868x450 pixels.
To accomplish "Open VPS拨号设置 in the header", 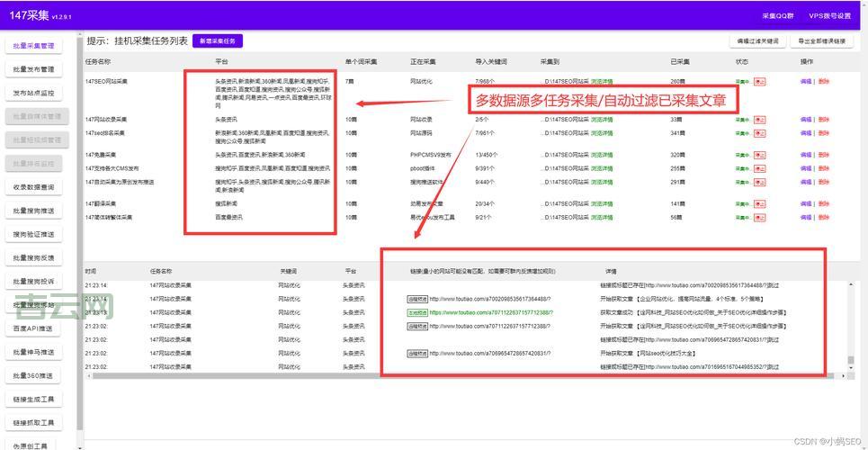I will point(830,16).
